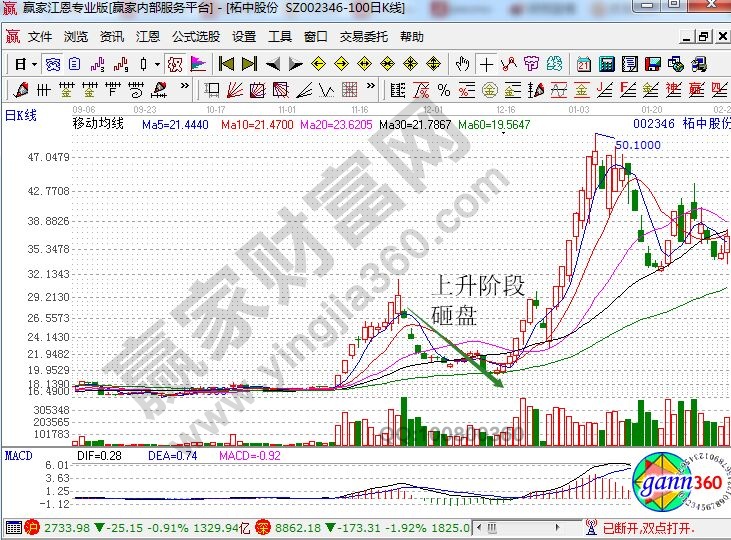
Task: Toggle the MACD indicator panel label
Action: tap(19, 455)
